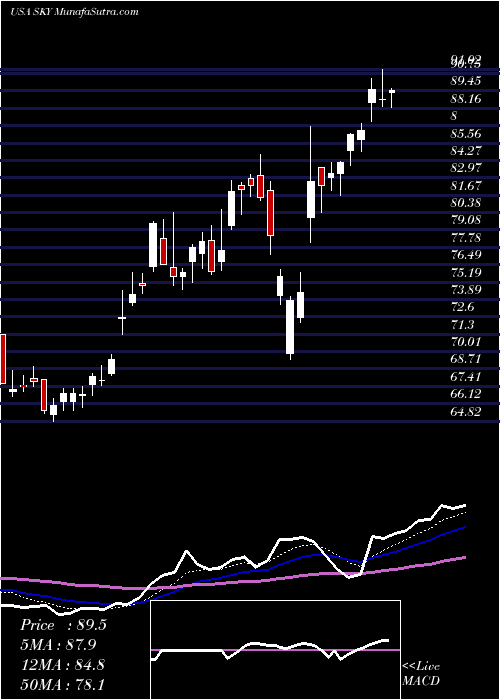The width and height of the screenshot is (500, 700).
Task: Click inside the MACD indicator inset chart
Action: click(275, 650)
